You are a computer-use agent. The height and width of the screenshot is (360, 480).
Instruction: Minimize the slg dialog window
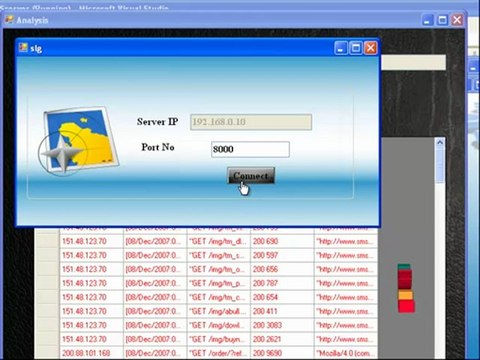(340, 48)
